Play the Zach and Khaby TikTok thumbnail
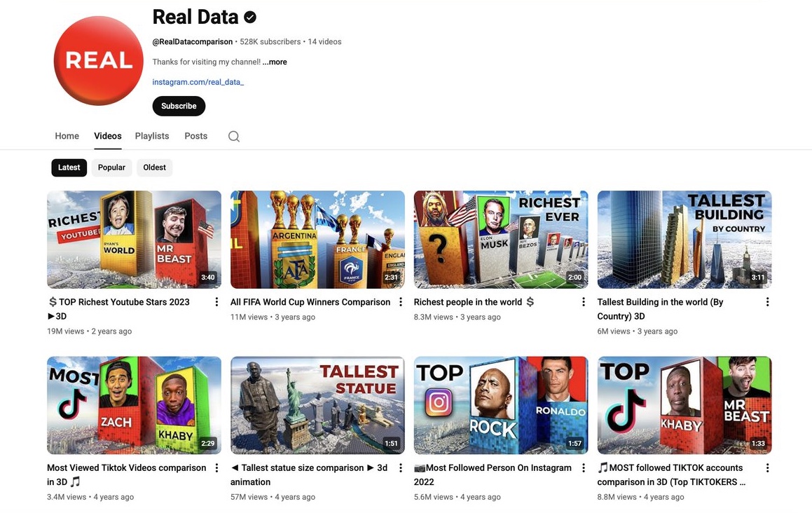 pyautogui.click(x=134, y=405)
